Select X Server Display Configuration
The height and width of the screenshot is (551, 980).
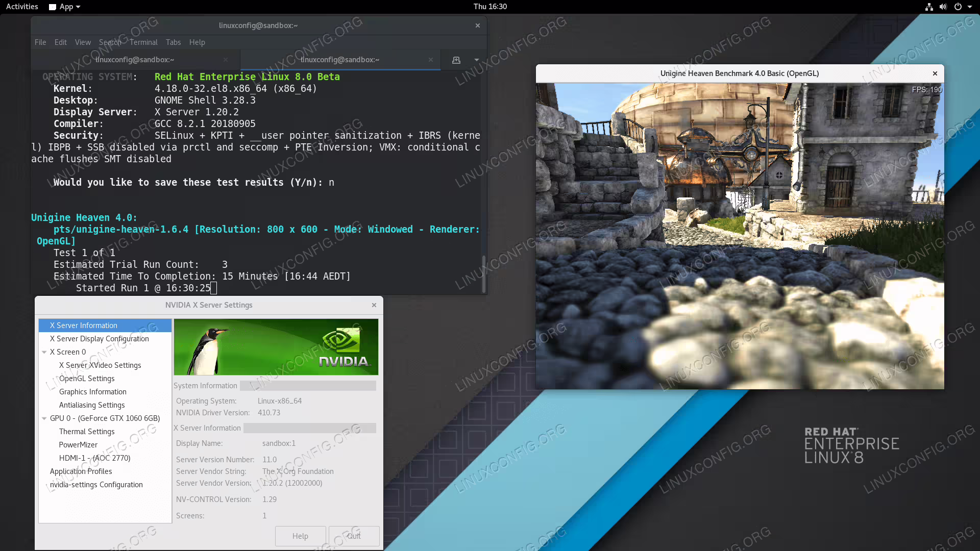pyautogui.click(x=100, y=339)
